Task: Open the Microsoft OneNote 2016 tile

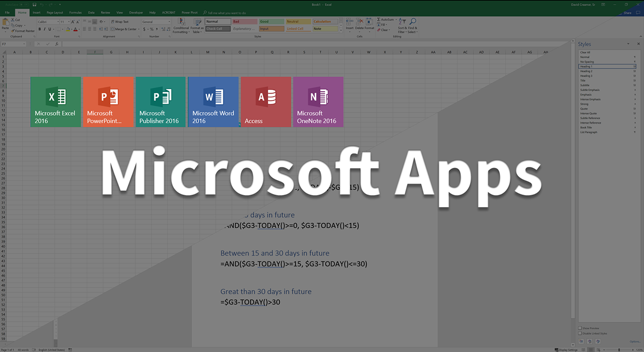Action: (318, 102)
